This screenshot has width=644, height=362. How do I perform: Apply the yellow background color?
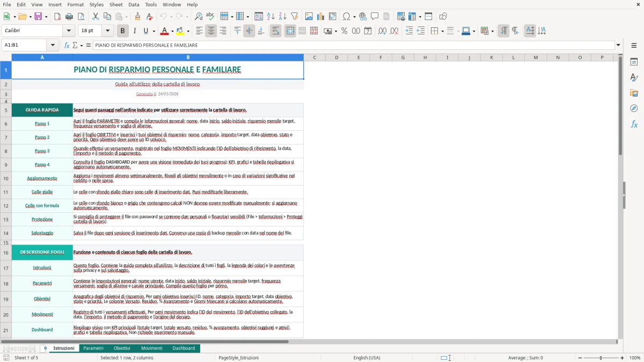point(180,31)
